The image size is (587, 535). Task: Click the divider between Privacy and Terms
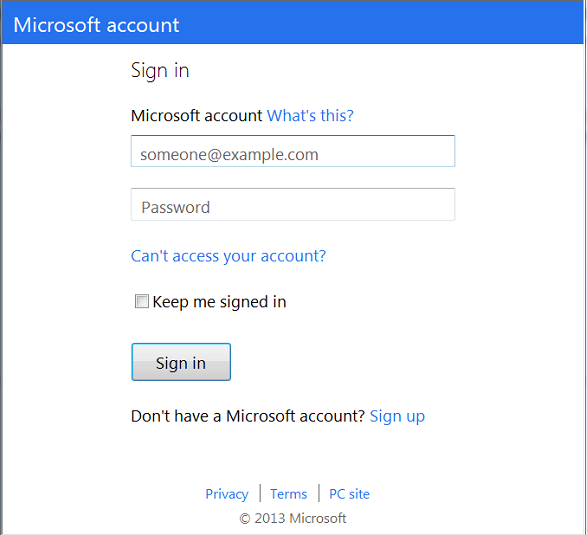pyautogui.click(x=260, y=493)
